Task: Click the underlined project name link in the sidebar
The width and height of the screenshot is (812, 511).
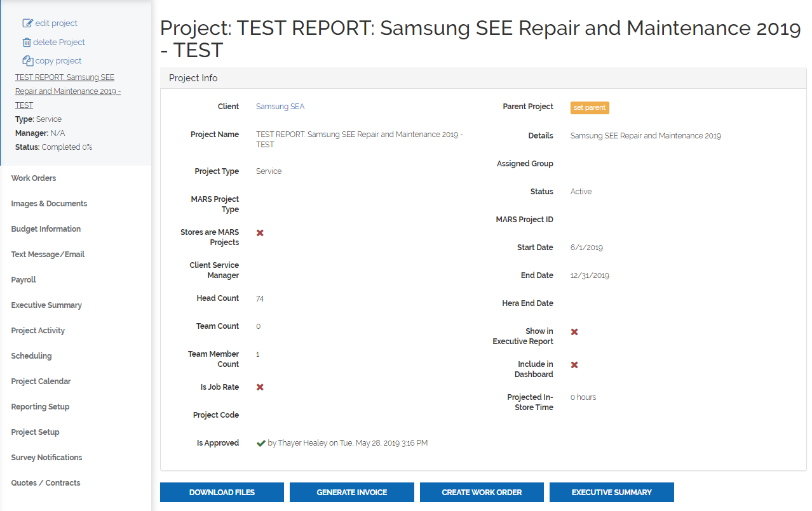Action: tap(68, 91)
